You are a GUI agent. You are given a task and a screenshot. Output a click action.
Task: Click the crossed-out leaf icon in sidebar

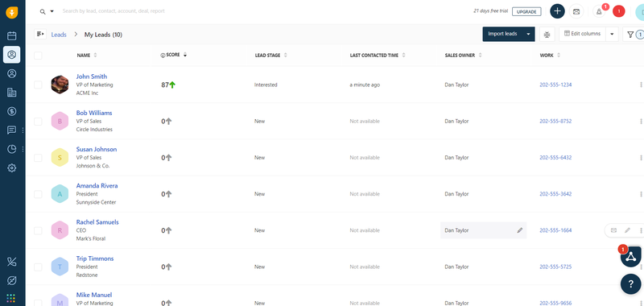[12, 280]
